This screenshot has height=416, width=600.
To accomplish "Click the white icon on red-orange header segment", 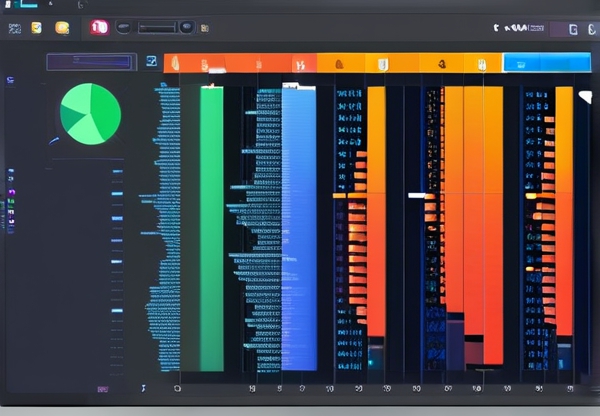I will coord(205,65).
